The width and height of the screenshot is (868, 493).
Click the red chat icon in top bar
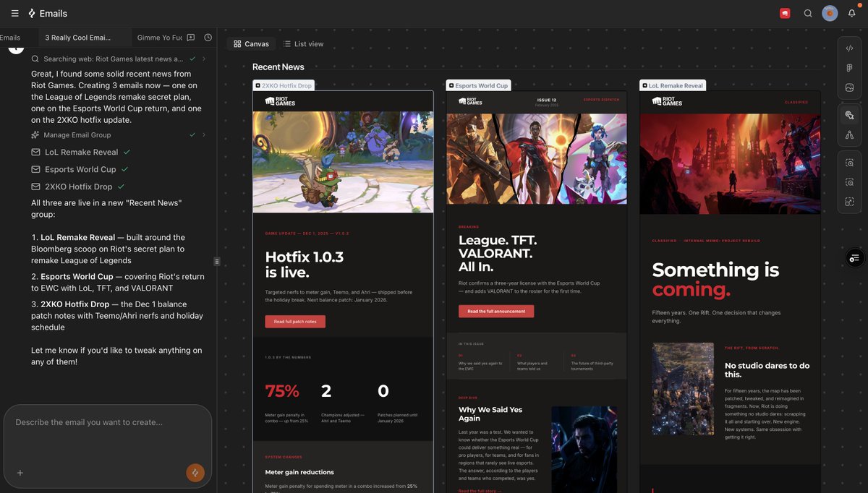(x=785, y=13)
